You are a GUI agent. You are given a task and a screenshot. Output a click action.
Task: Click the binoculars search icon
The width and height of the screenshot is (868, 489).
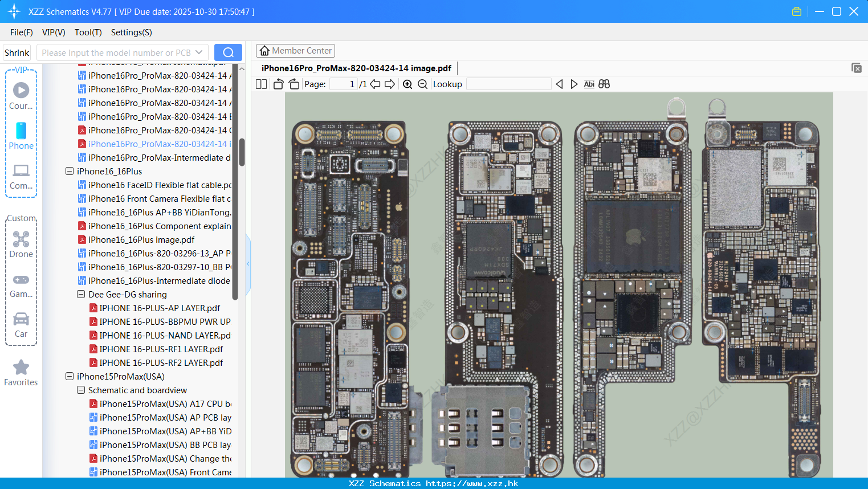point(604,84)
